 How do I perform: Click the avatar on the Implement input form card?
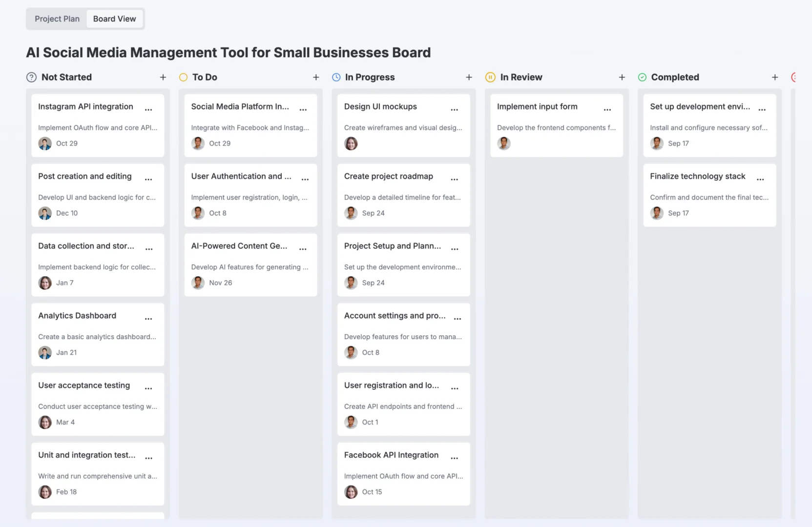[504, 143]
